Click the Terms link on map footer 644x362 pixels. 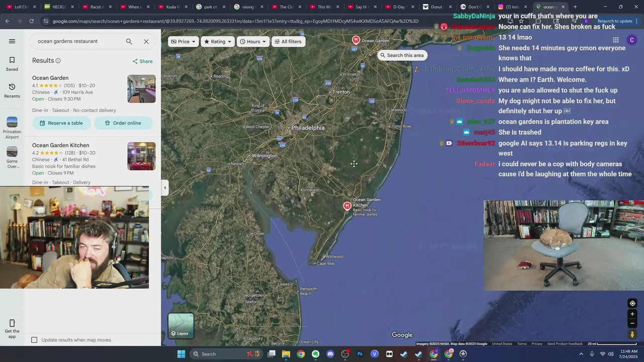coord(522,344)
